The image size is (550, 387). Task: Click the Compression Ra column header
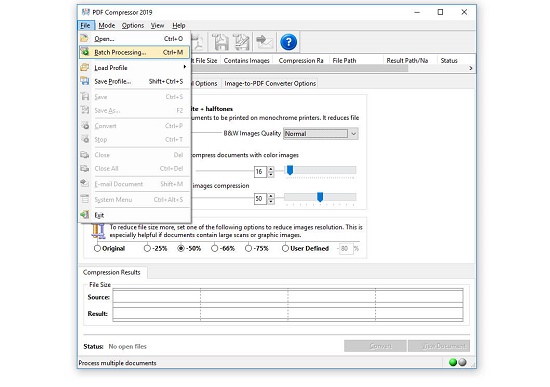(301, 60)
